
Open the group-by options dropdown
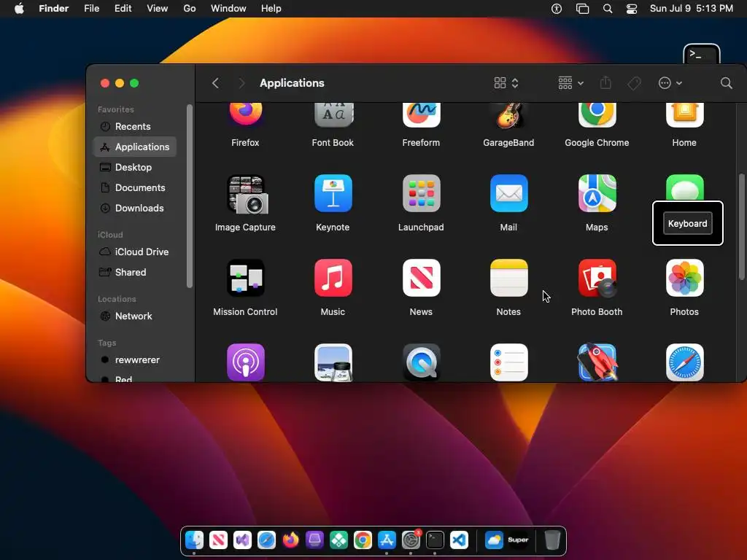570,83
